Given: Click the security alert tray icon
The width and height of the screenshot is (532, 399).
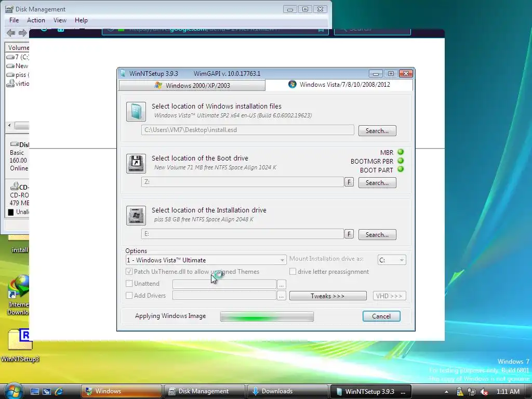Looking at the screenshot, I should pos(459,392).
